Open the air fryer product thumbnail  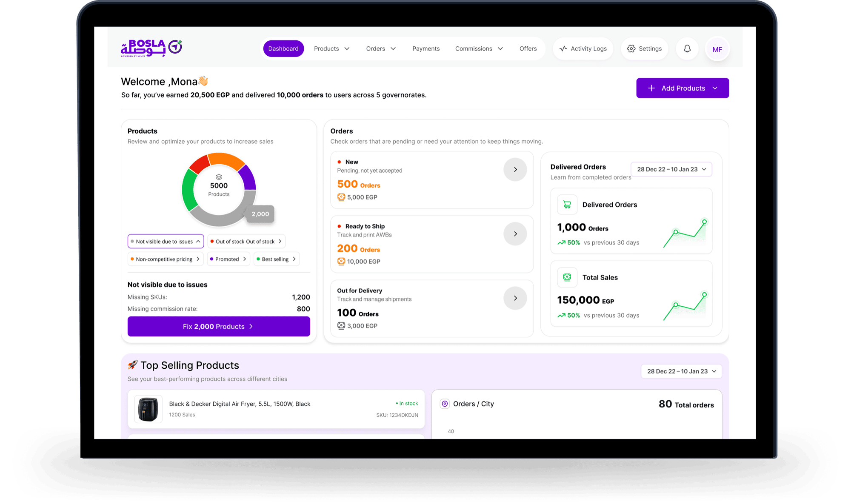click(x=148, y=409)
